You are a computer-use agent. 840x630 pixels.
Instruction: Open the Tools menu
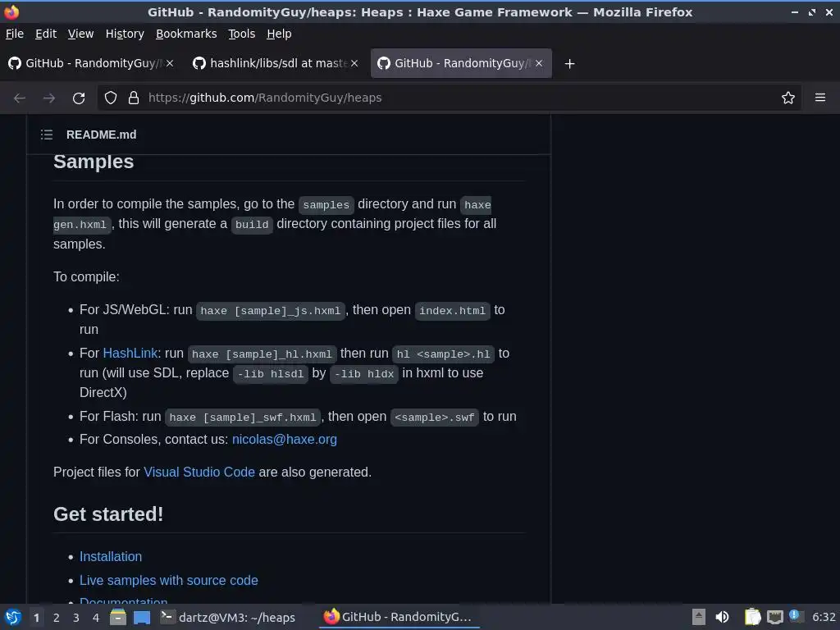click(x=242, y=34)
